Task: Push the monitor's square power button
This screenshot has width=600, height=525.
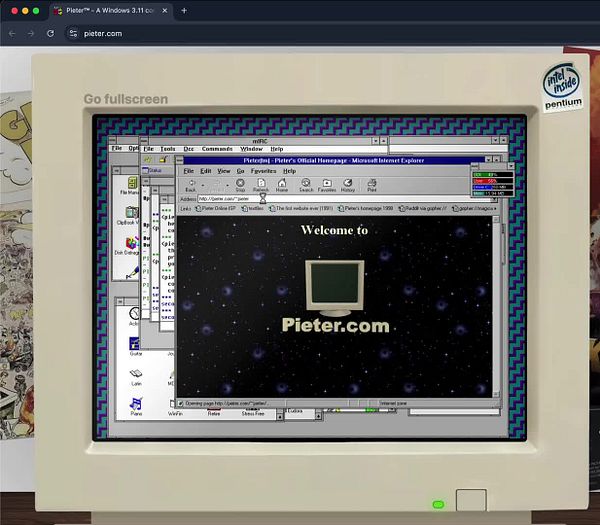Action: coord(471,500)
